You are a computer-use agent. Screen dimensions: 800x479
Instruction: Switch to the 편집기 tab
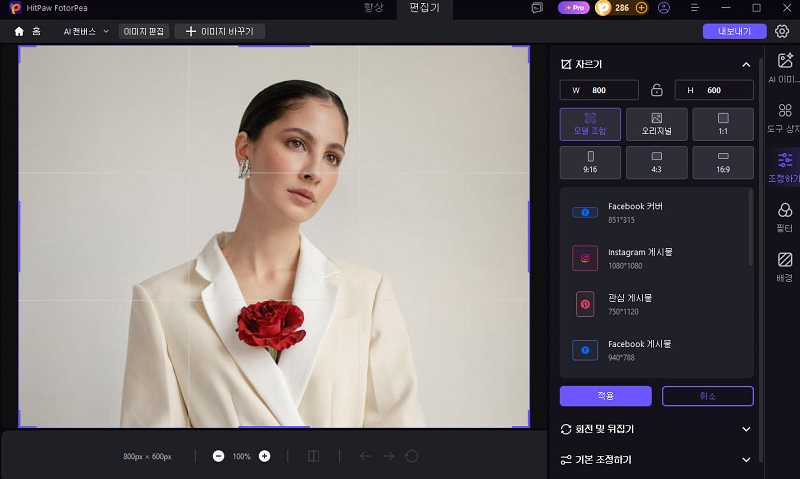click(424, 8)
